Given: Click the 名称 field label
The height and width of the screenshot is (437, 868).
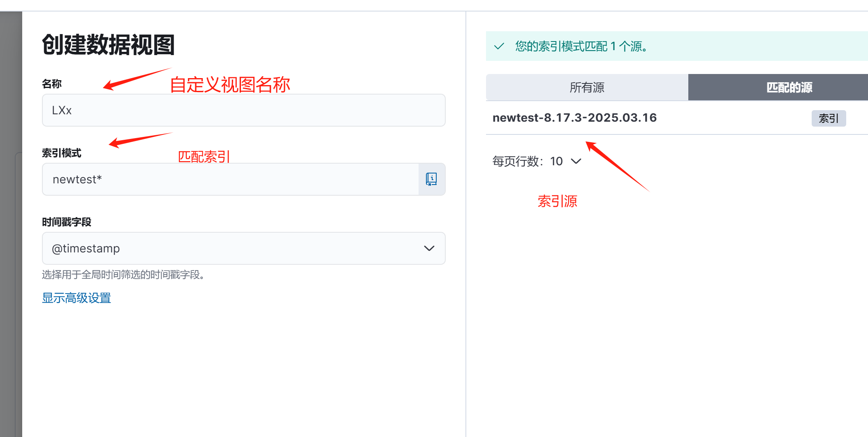Looking at the screenshot, I should click(52, 84).
